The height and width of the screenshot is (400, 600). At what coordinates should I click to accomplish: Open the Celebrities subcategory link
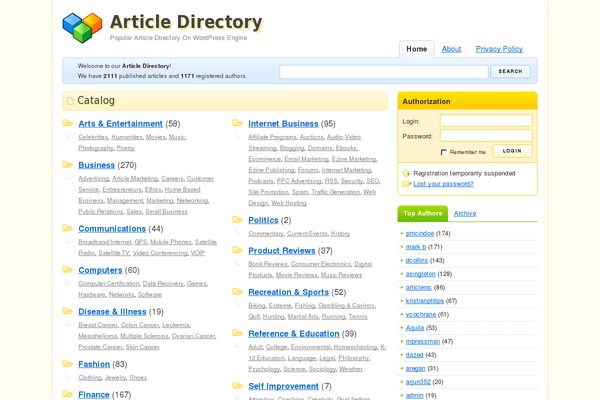click(x=93, y=137)
